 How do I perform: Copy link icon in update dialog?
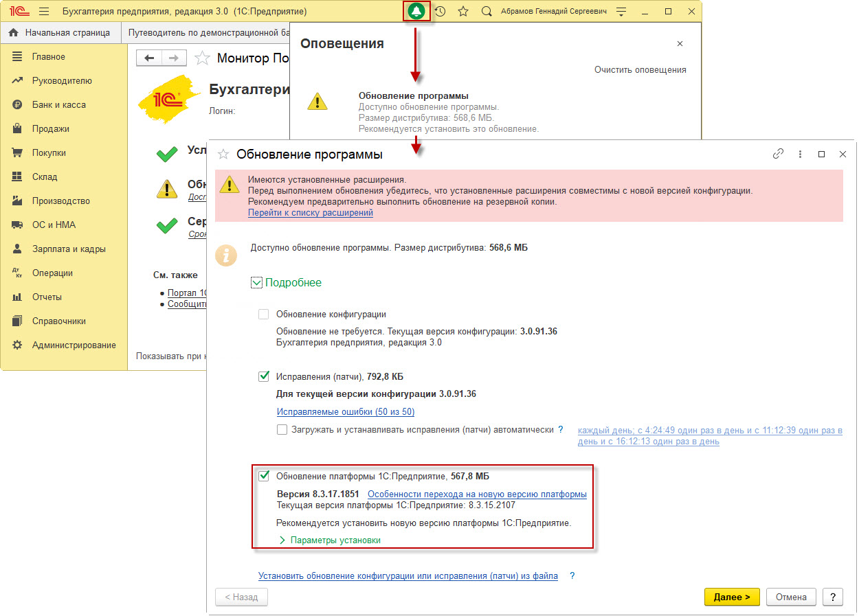pos(779,155)
